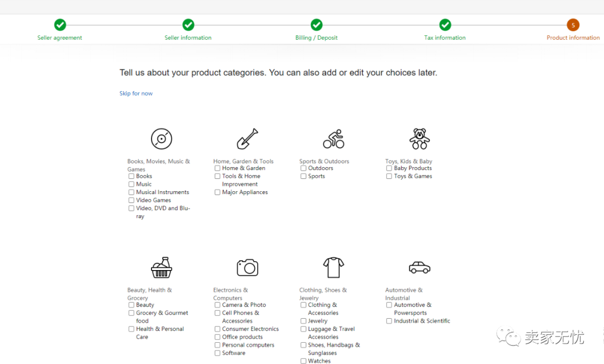Tick the Video Games checkbox
This screenshot has width=604, height=364.
(131, 200)
